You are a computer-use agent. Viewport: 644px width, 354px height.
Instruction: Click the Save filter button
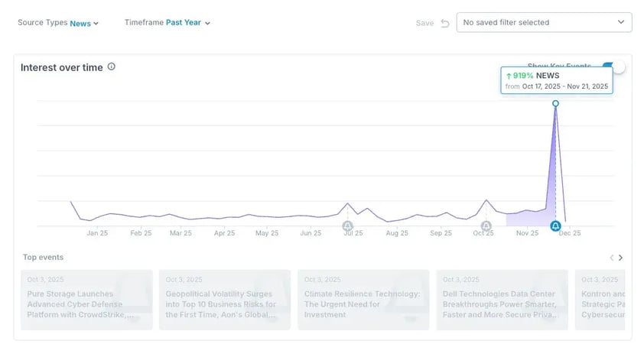pos(424,23)
